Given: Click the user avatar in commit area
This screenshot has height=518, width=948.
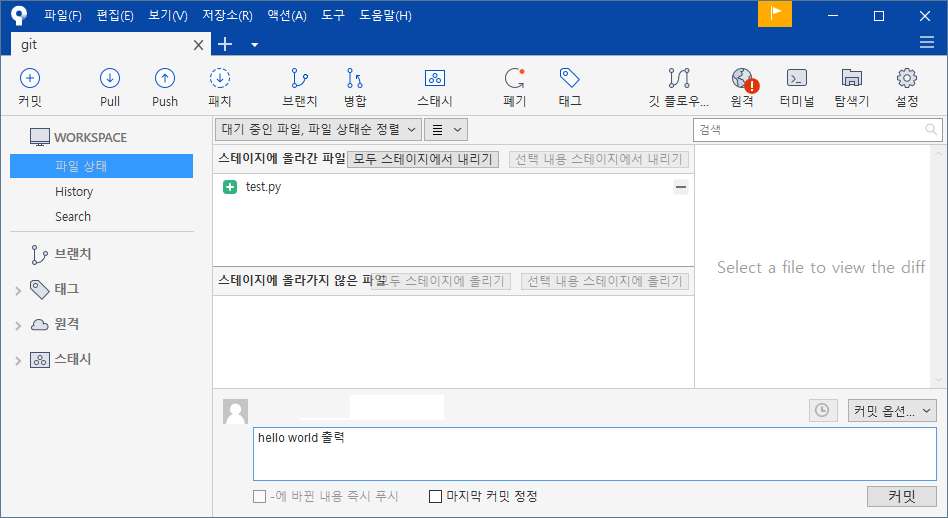Looking at the screenshot, I should coord(235,411).
